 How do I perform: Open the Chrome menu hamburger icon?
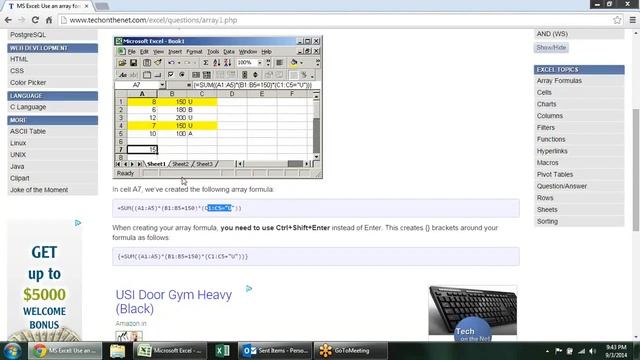click(x=632, y=20)
